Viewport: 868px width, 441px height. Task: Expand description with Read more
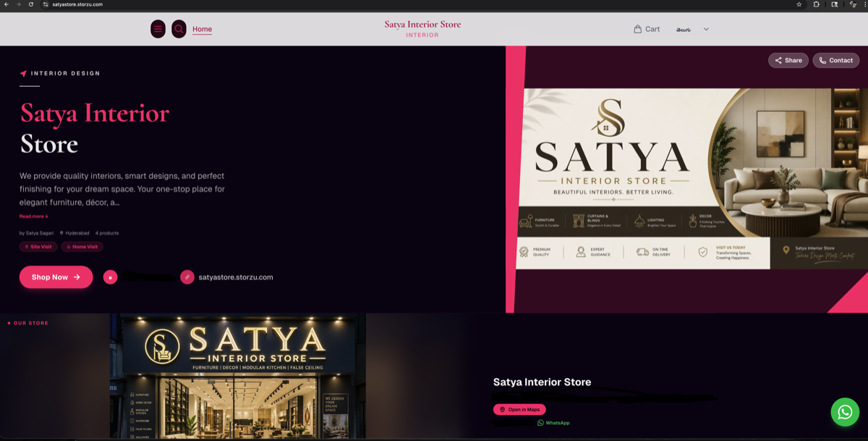34,217
